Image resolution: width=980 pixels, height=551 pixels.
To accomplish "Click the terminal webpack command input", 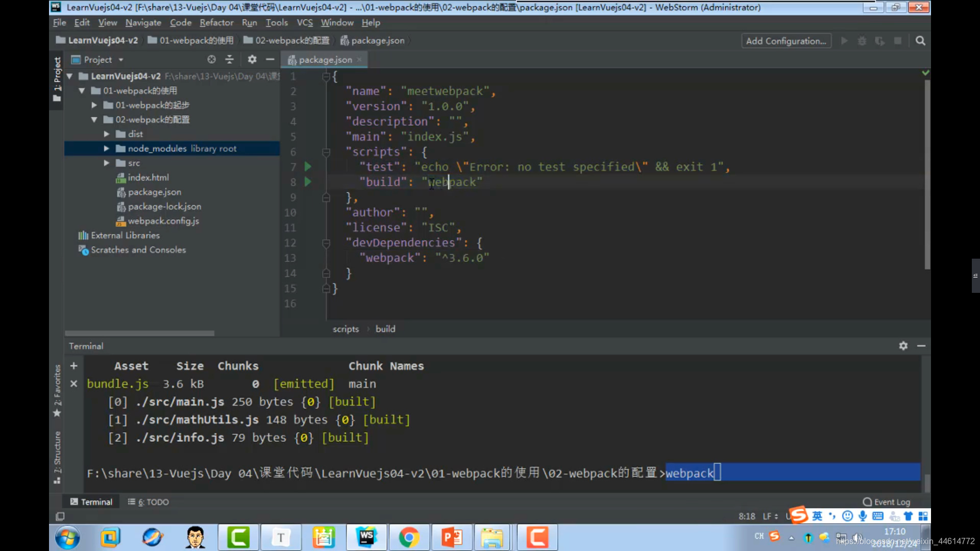I will pyautogui.click(x=793, y=473).
